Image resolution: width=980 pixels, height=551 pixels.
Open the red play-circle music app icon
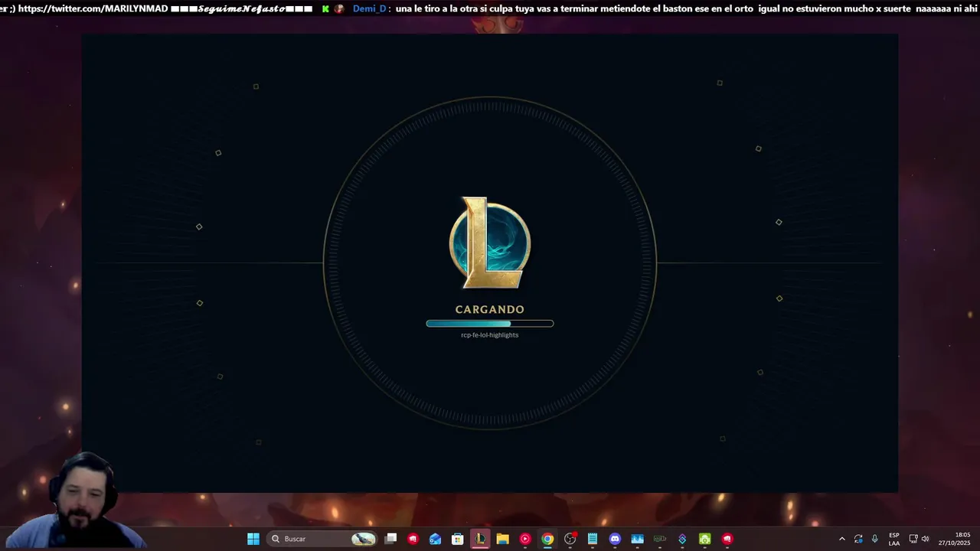(x=525, y=539)
